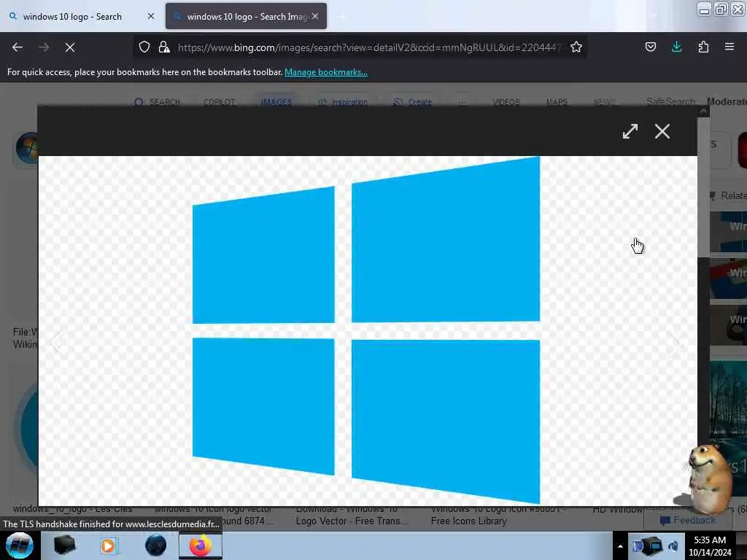Open the Bing VIDEOS tab
Image resolution: width=747 pixels, height=560 pixels.
click(x=506, y=102)
